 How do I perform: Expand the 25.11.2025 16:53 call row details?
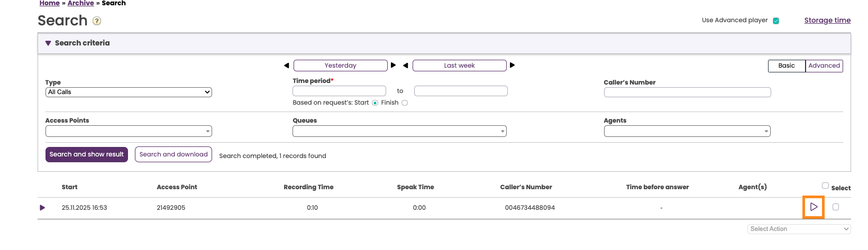pyautogui.click(x=42, y=208)
